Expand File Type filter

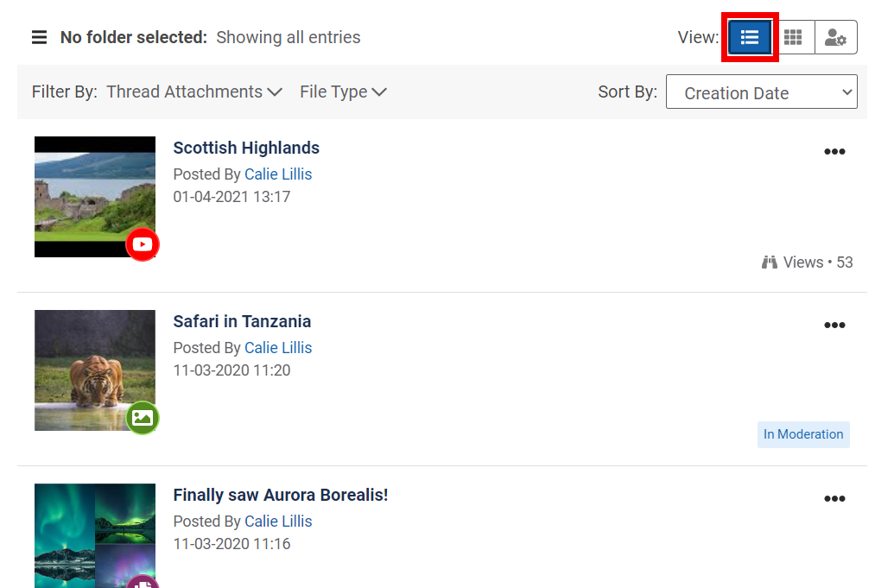tap(343, 92)
